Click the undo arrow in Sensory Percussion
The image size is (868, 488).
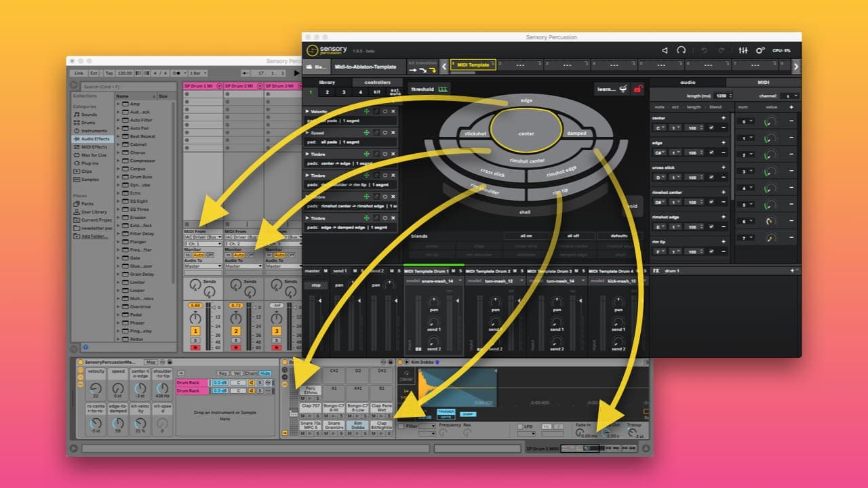(704, 50)
